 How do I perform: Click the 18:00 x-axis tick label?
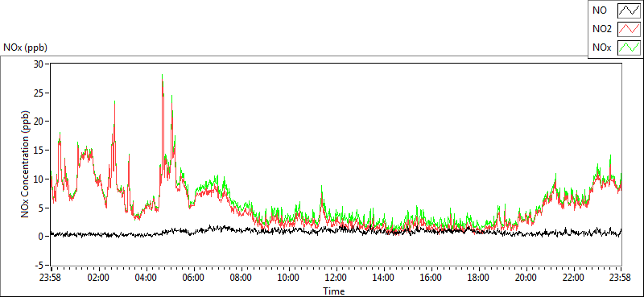(478, 278)
